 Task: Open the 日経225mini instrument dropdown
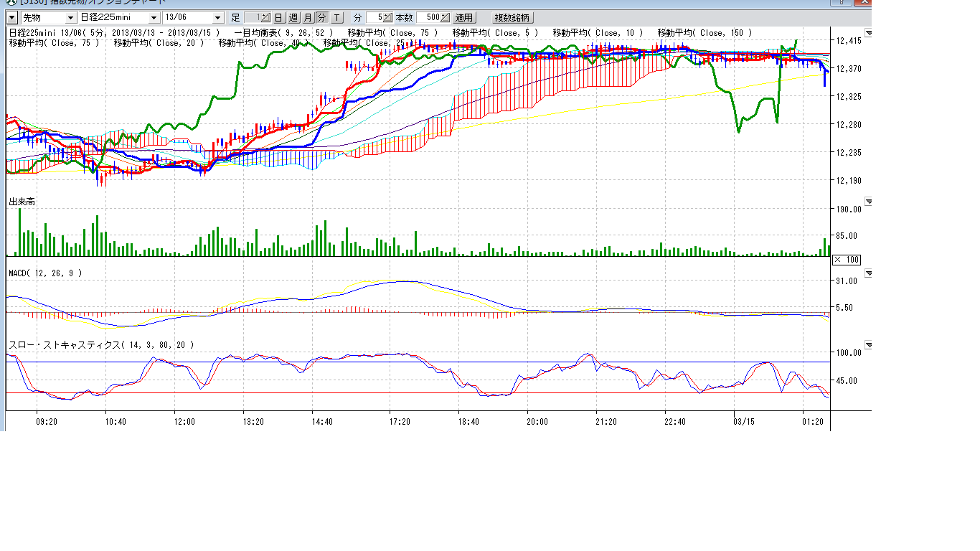(x=154, y=17)
